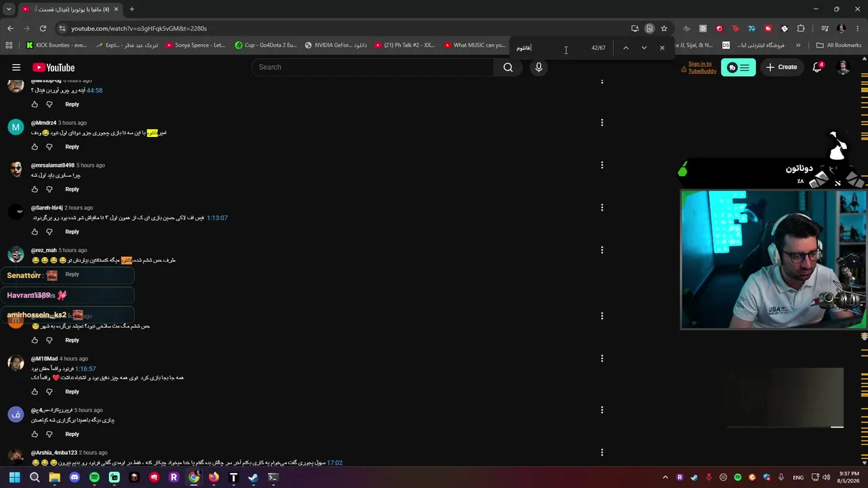Dislike the comment by @M18Mad
Viewport: 868px width, 488px height.
click(x=49, y=392)
